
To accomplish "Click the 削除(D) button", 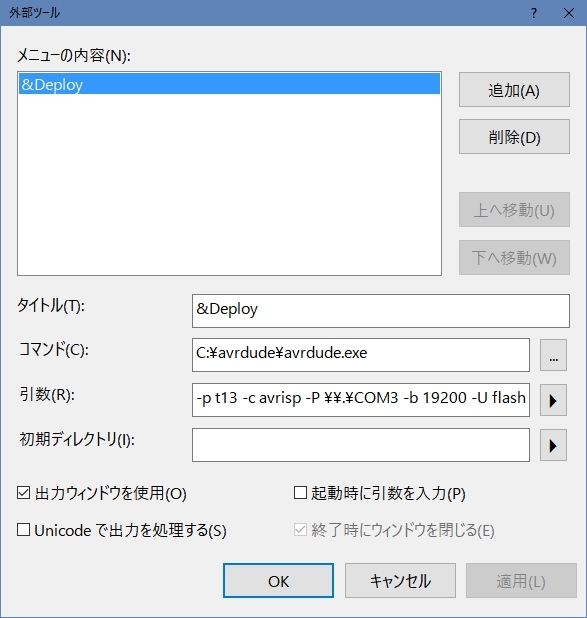I will pyautogui.click(x=514, y=136).
